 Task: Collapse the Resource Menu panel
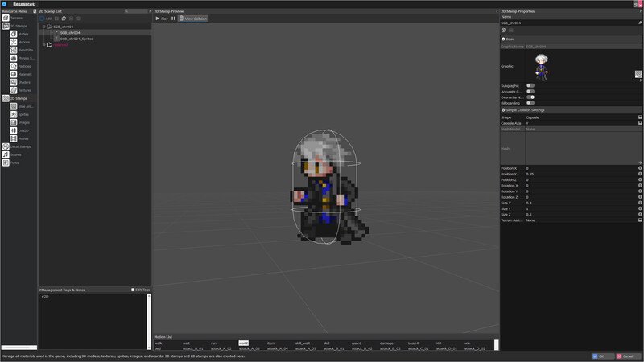(35, 11)
